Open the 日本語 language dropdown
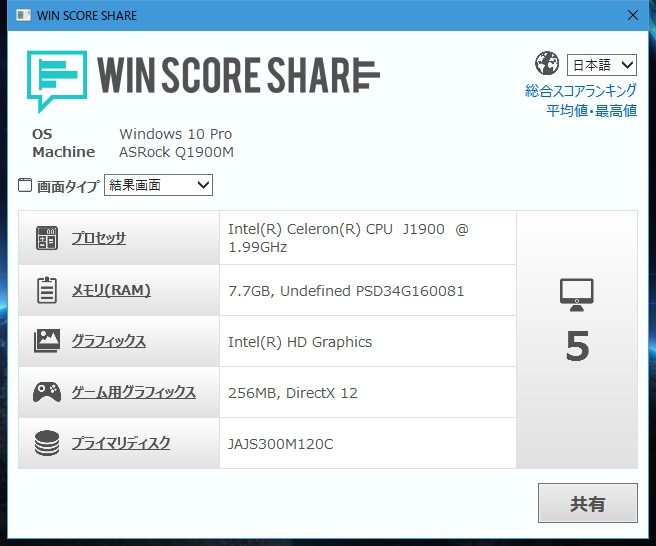This screenshot has width=656, height=546. (601, 65)
